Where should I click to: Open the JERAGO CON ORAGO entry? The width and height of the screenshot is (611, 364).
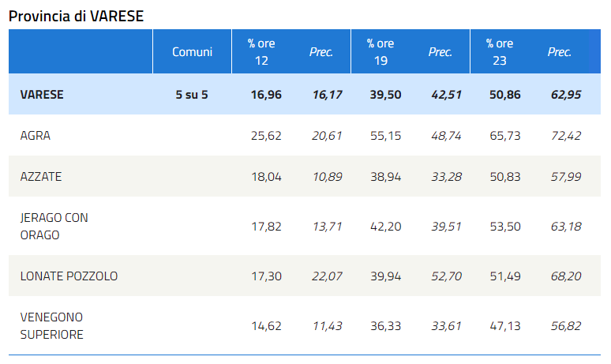[54, 226]
